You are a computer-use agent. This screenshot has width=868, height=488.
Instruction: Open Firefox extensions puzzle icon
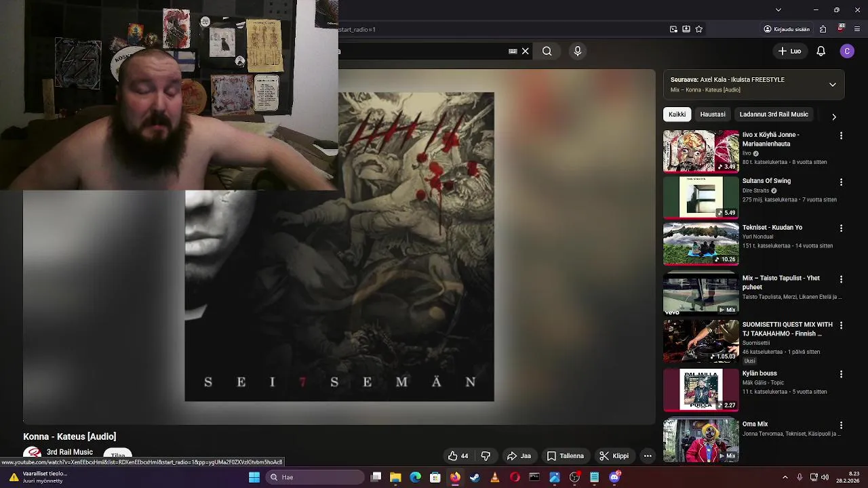click(823, 29)
